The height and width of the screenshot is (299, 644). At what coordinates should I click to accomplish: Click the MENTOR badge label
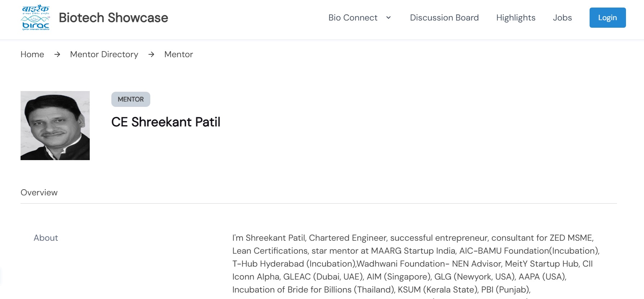pos(131,99)
